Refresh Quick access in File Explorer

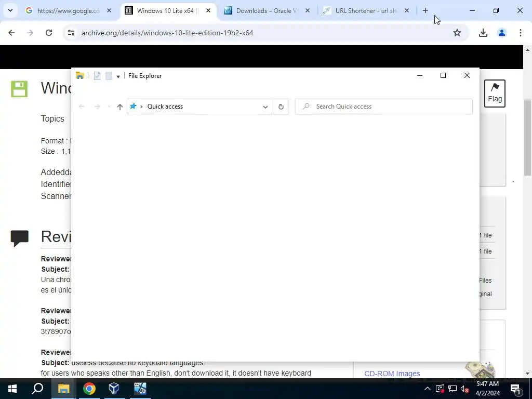point(281,107)
